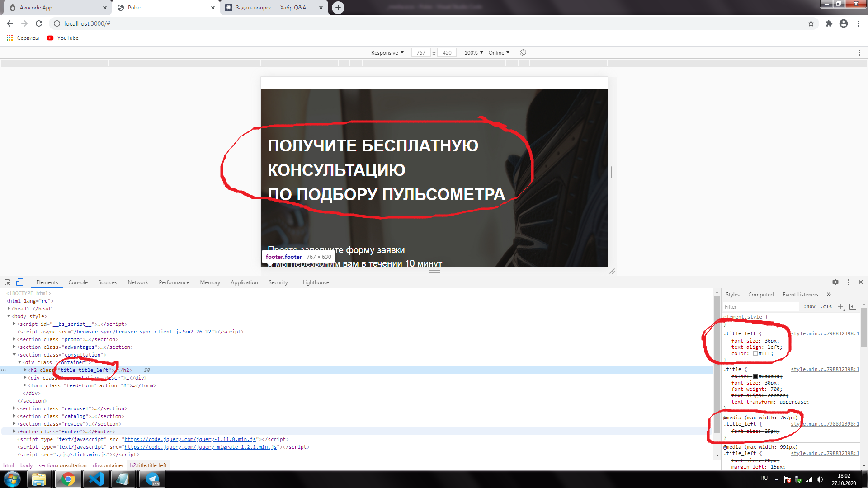This screenshot has width=868, height=488.
Task: Open DevTools customize three-dot menu
Action: coord(848,282)
